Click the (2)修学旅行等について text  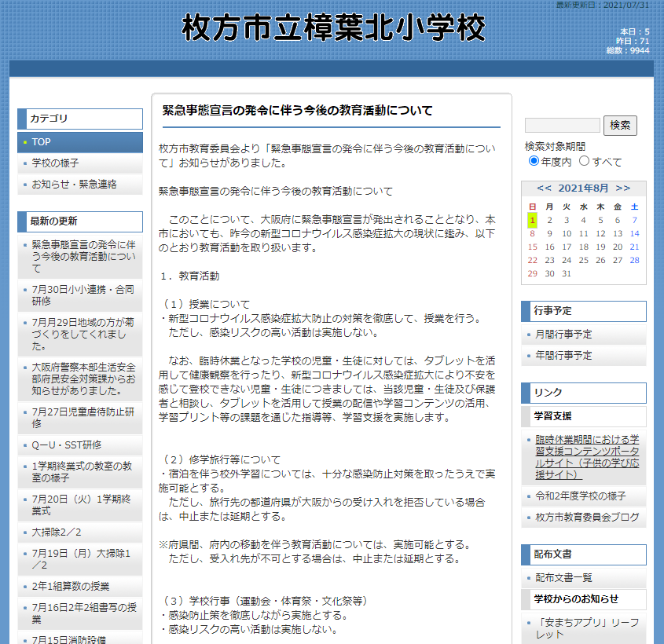[x=222, y=459]
